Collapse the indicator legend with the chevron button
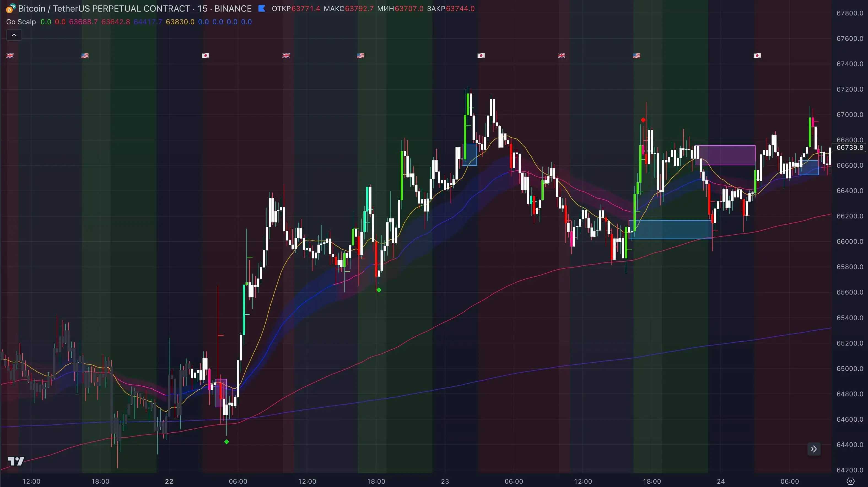This screenshot has height=487, width=868. point(14,35)
